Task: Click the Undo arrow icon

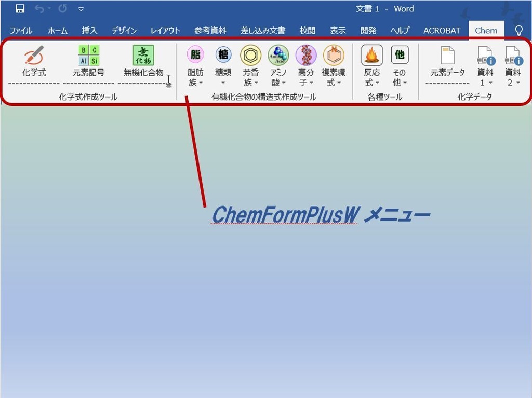Action: (39, 9)
